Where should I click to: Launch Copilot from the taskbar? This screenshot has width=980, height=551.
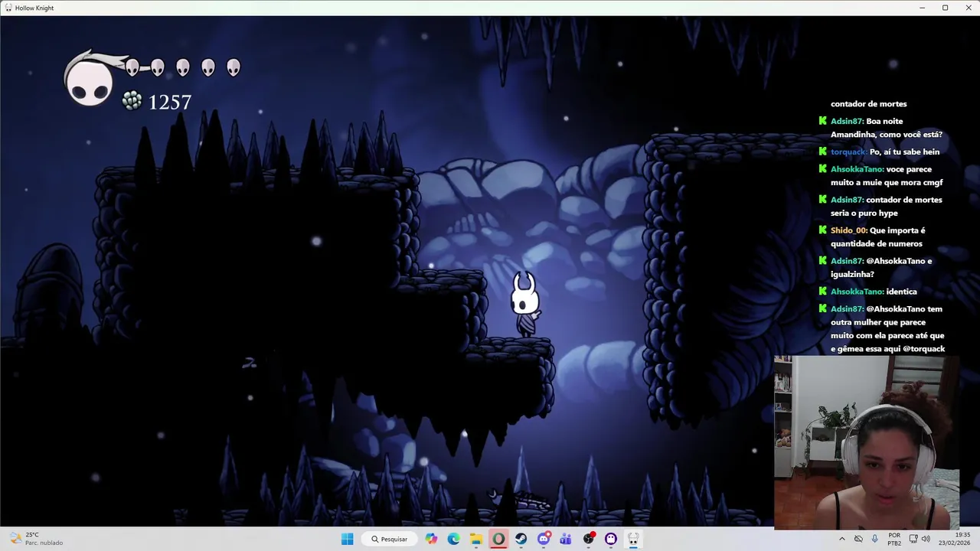click(431, 539)
